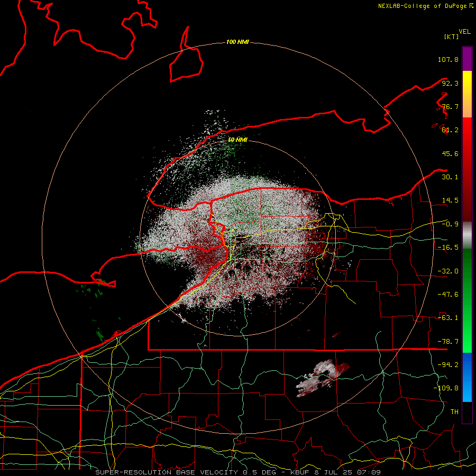476x476 pixels.
Task: Select the 107.8 scale value
Action: point(448,59)
